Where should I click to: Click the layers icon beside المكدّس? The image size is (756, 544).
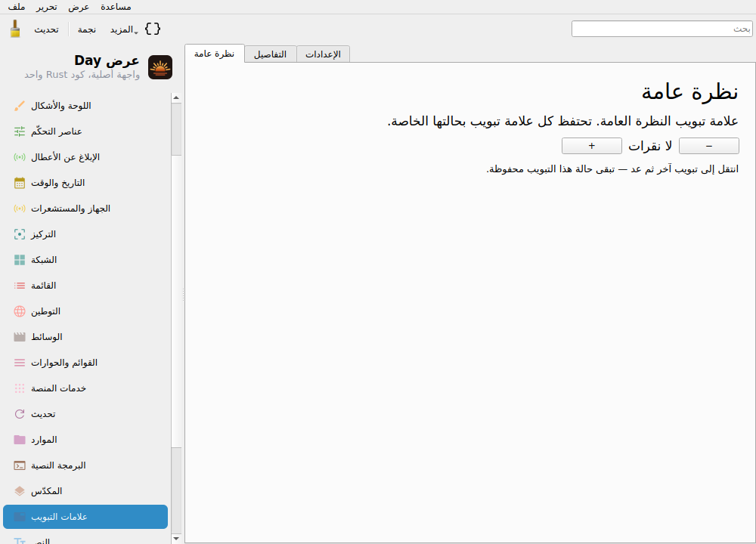(20, 491)
